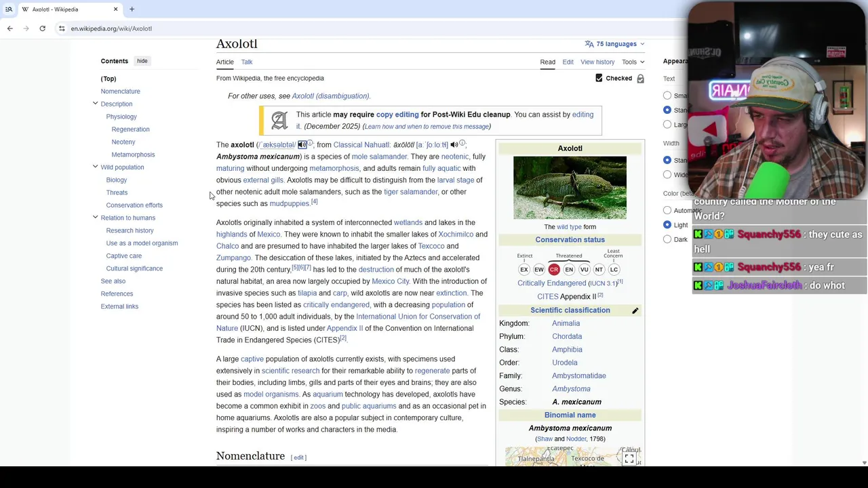Play the axolotl English pronunciation audio

(302, 144)
